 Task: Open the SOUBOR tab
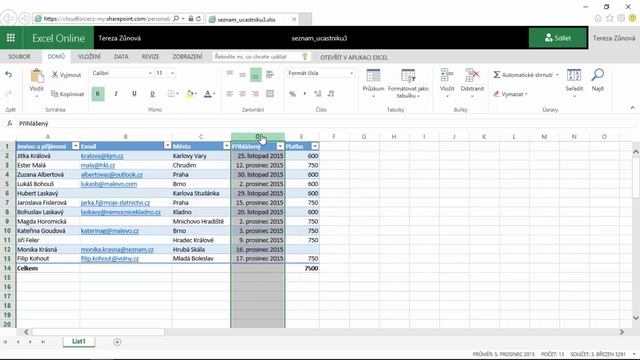click(x=19, y=57)
